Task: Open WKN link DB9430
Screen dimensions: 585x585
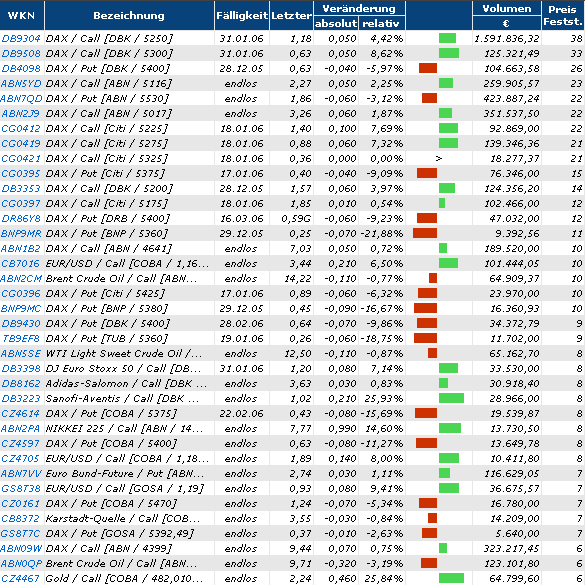Action: point(21,323)
